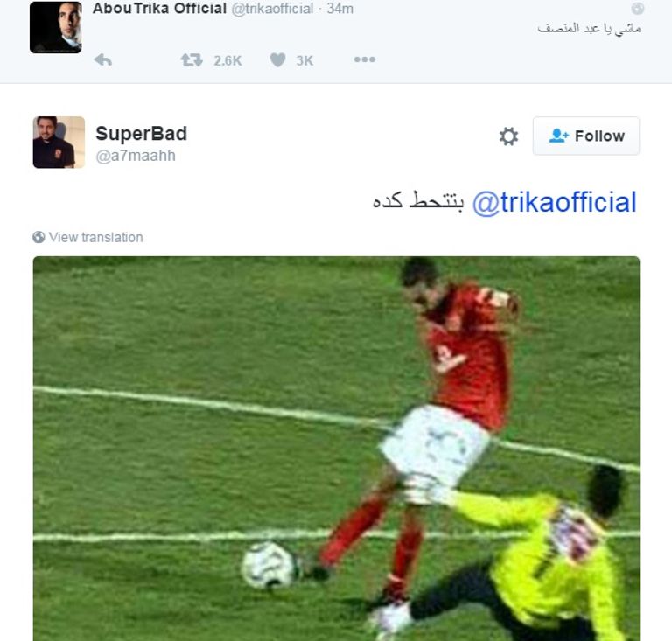Screen dimensions: 672x641
Task: Click the 2.6K retweet count
Action: [x=227, y=61]
